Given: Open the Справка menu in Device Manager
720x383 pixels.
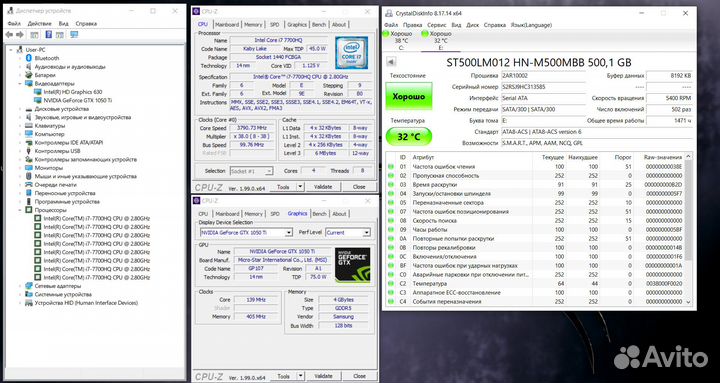Looking at the screenshot, I should tap(86, 23).
